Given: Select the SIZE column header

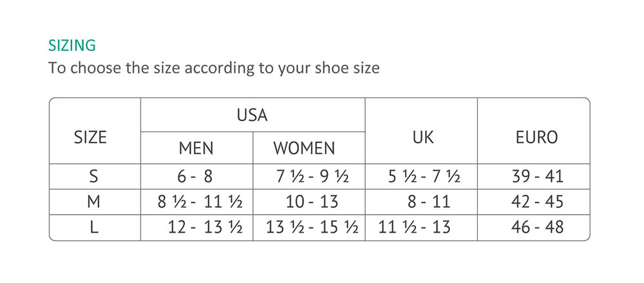Looking at the screenshot, I should [91, 137].
